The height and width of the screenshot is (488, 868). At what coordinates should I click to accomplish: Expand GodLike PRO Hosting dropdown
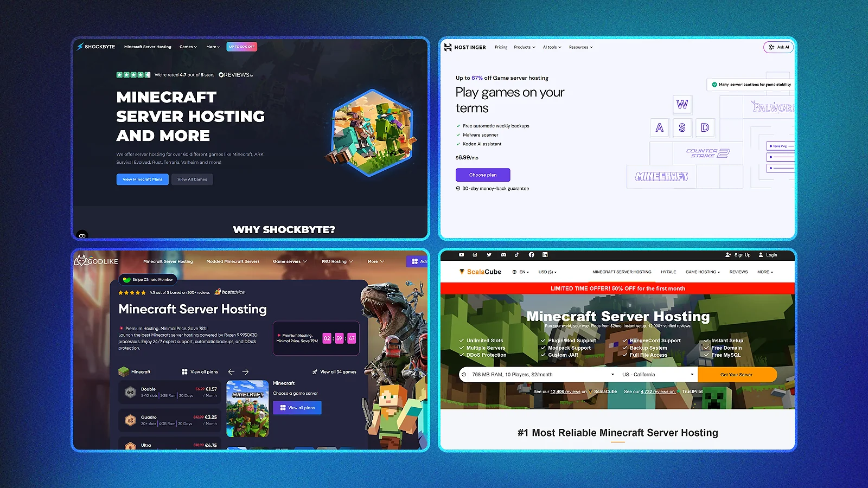[x=337, y=261]
